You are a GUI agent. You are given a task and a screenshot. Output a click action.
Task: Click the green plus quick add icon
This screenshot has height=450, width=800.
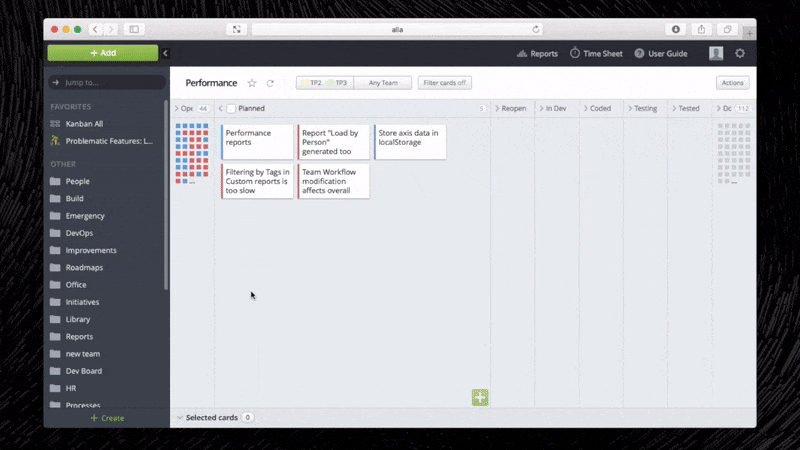pos(480,397)
